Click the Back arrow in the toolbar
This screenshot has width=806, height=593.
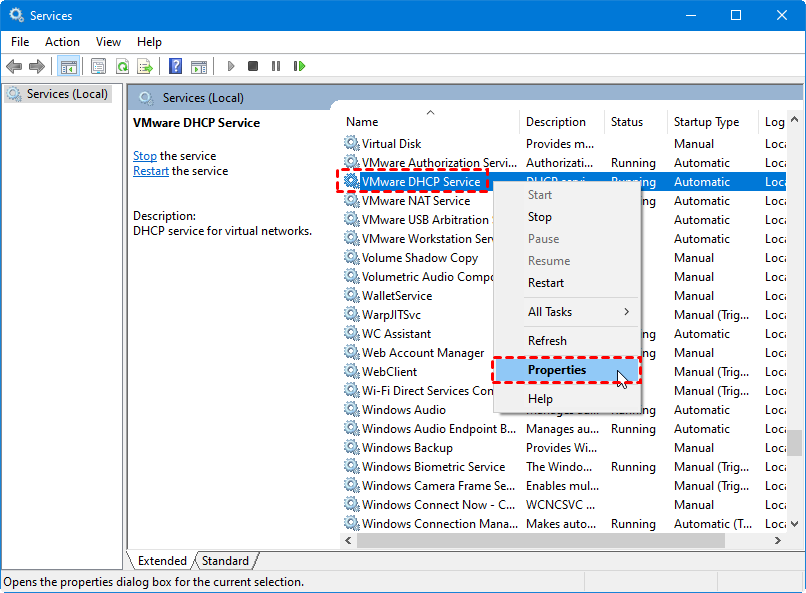(x=14, y=67)
